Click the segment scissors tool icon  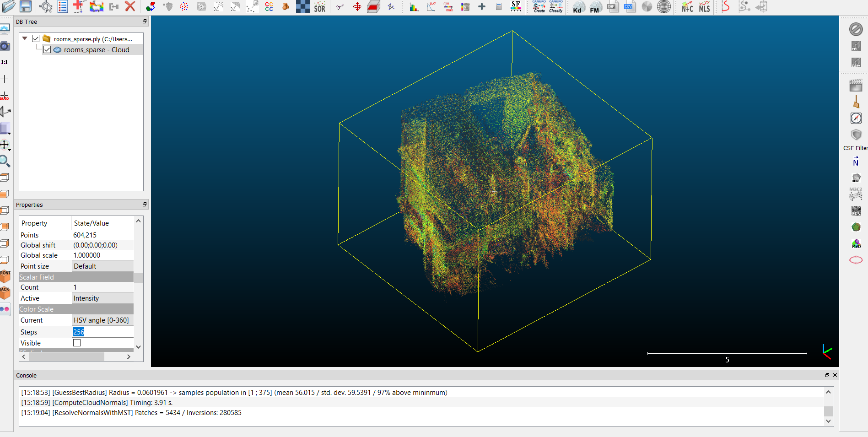(340, 6)
